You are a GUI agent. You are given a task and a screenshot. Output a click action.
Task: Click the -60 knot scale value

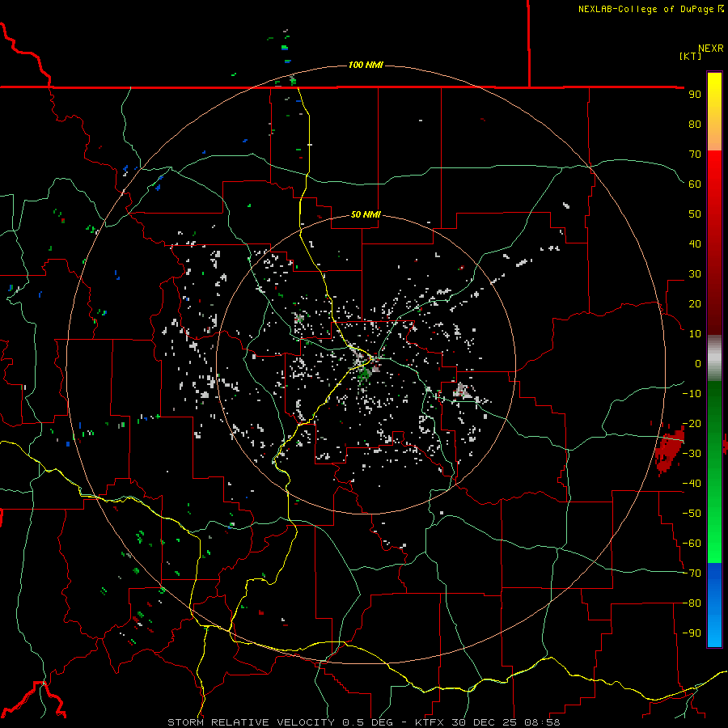692,544
